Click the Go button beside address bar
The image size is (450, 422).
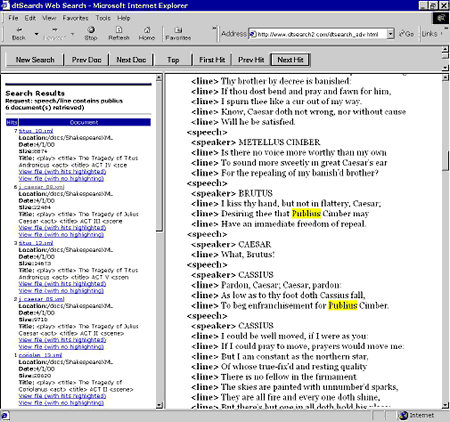pyautogui.click(x=407, y=34)
